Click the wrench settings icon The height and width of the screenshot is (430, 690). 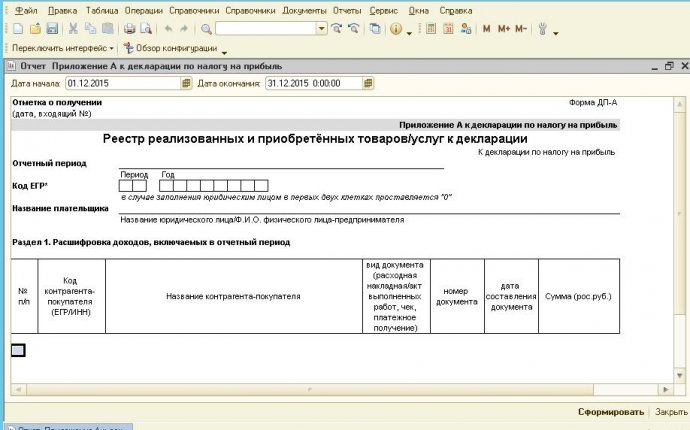[543, 29]
